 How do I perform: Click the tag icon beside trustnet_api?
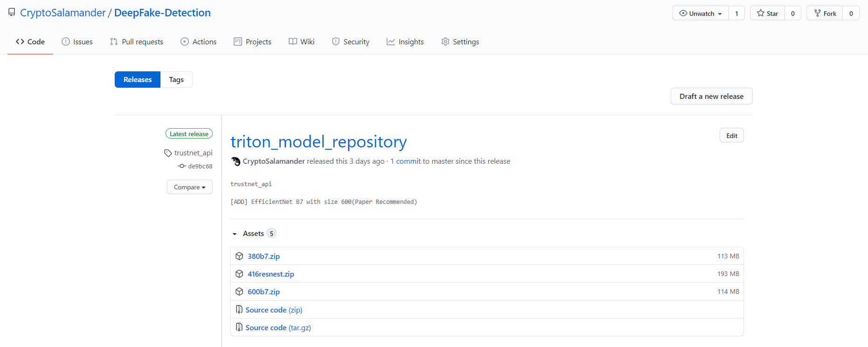(x=168, y=153)
